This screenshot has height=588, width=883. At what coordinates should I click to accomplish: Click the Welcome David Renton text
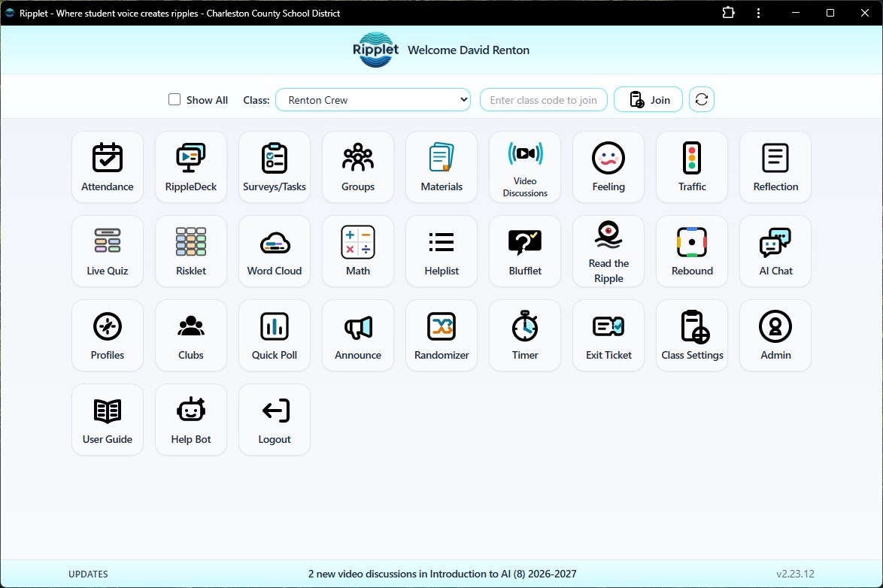(x=469, y=50)
